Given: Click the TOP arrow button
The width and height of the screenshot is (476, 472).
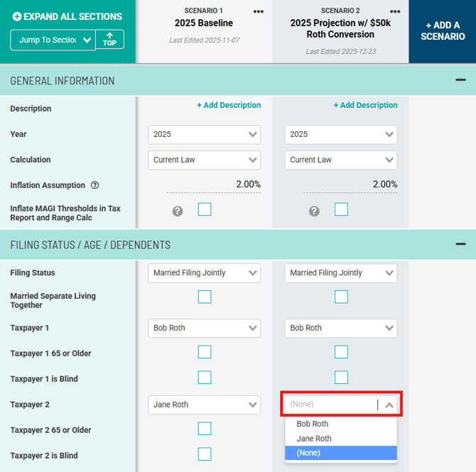Looking at the screenshot, I should (109, 40).
